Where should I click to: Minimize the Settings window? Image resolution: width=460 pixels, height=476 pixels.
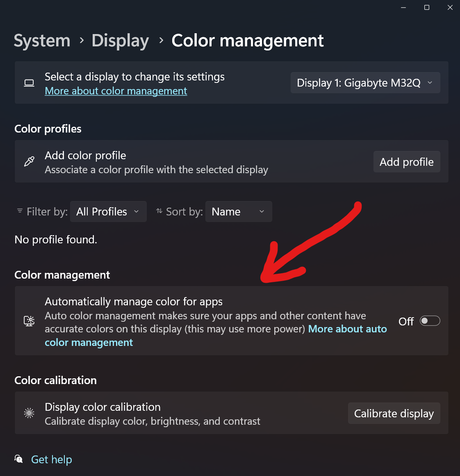tap(403, 7)
